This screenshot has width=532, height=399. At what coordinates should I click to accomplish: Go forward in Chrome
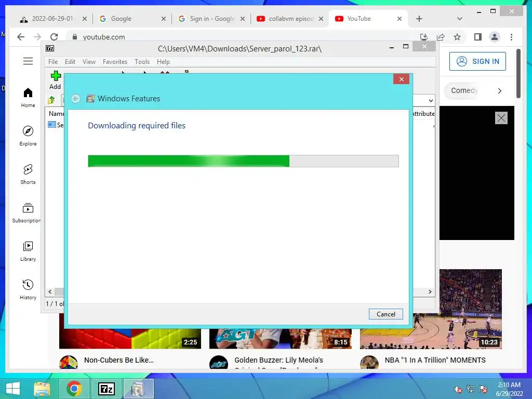coord(37,37)
